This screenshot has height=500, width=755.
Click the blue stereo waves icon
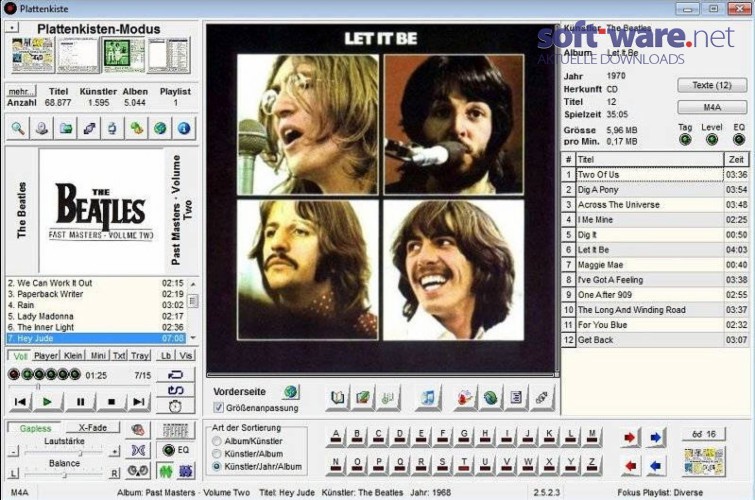pyautogui.click(x=138, y=450)
